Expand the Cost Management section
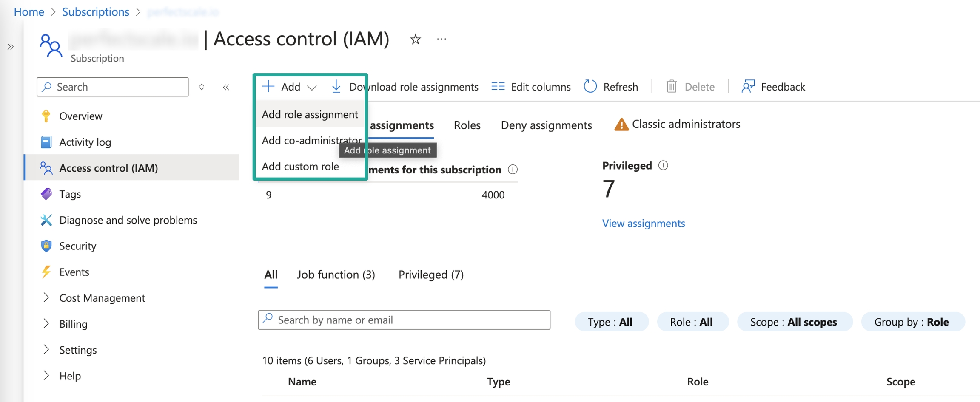Screen dimensions: 980x402 pyautogui.click(x=46, y=298)
